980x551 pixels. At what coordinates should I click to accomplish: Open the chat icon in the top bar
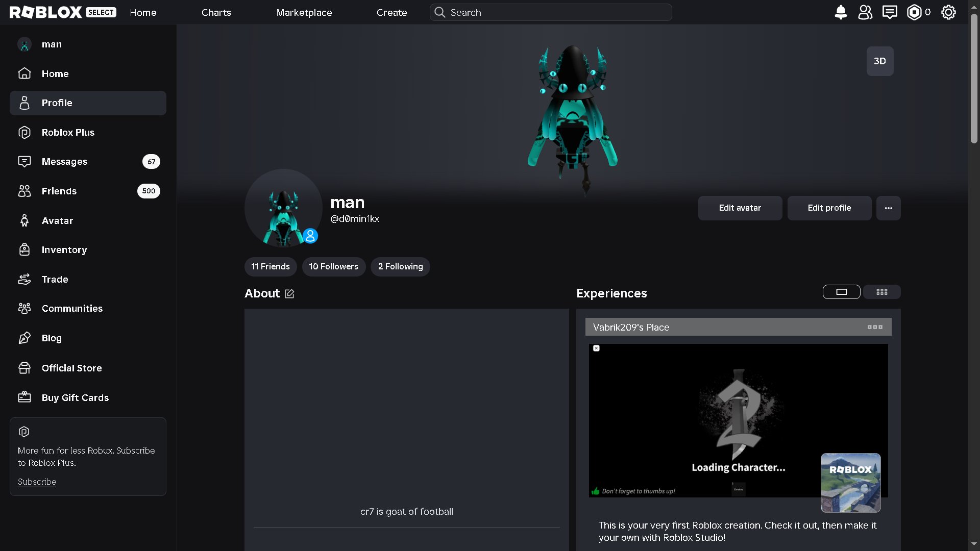coord(890,12)
